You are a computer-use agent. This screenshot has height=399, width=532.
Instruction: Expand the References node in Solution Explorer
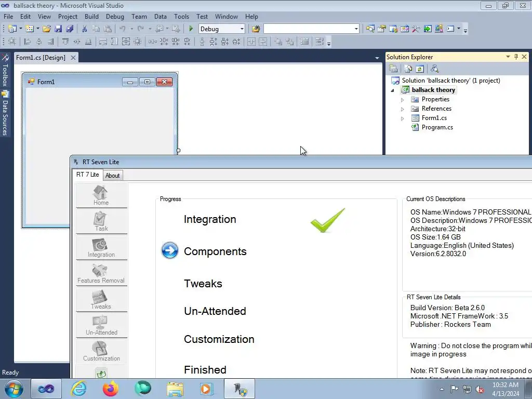coord(403,109)
